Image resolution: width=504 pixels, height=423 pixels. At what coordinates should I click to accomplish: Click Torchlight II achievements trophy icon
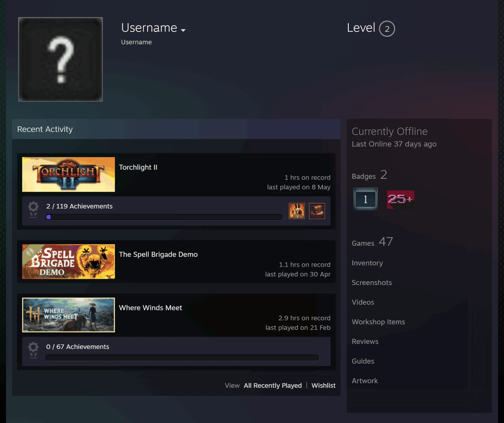click(33, 210)
